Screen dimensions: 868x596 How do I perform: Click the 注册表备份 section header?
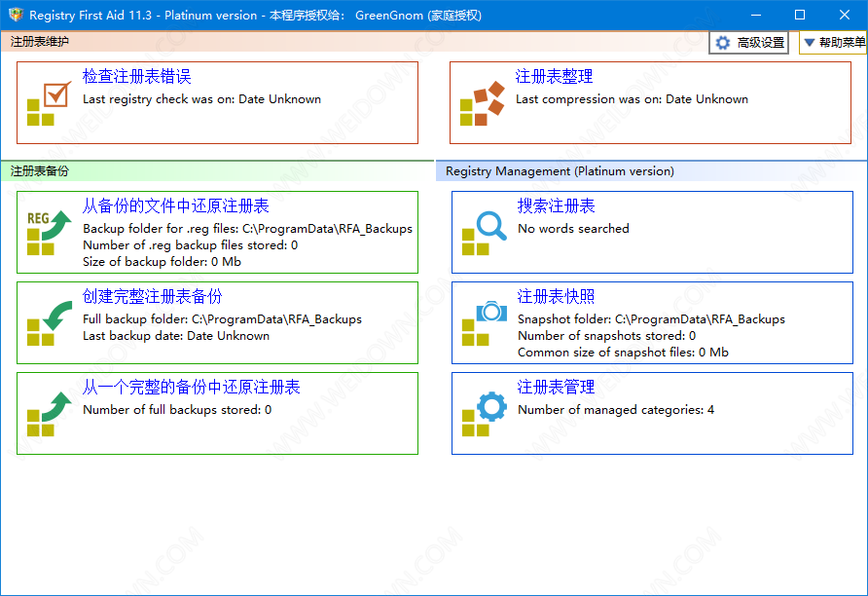point(39,171)
